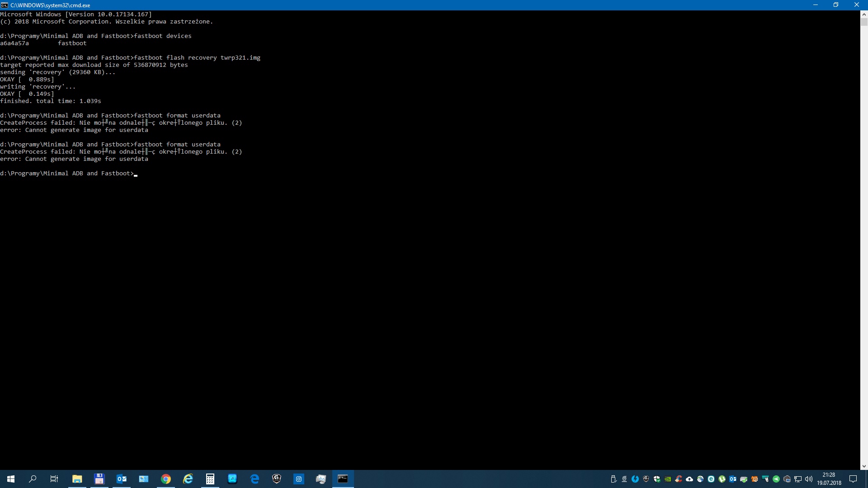868x488 pixels.
Task: Open Microsoft Edge from taskbar
Action: point(255,479)
